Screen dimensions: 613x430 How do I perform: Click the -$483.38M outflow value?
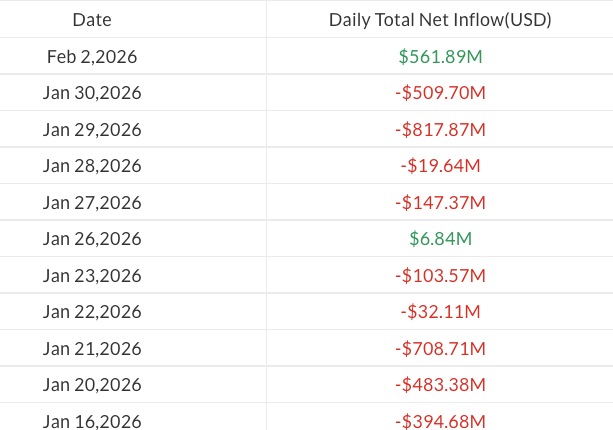[440, 385]
